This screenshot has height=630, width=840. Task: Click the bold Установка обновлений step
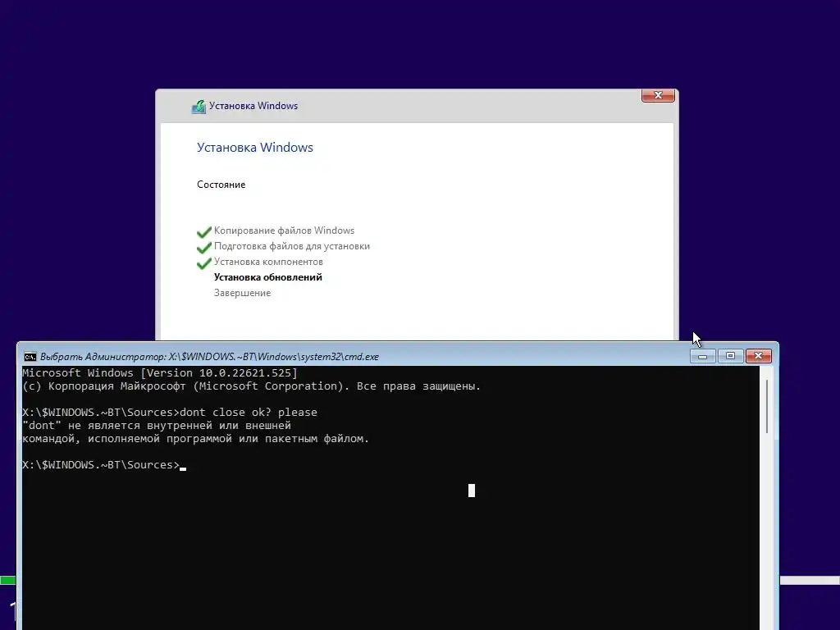268,277
